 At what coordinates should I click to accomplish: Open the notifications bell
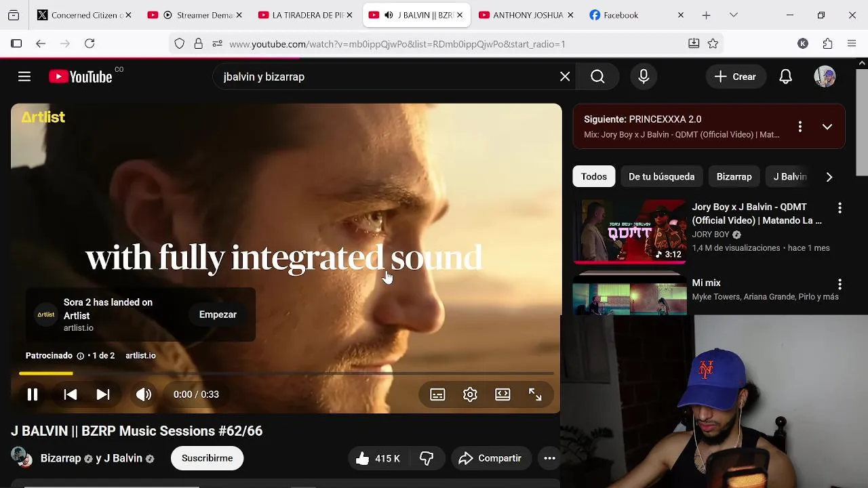(785, 77)
